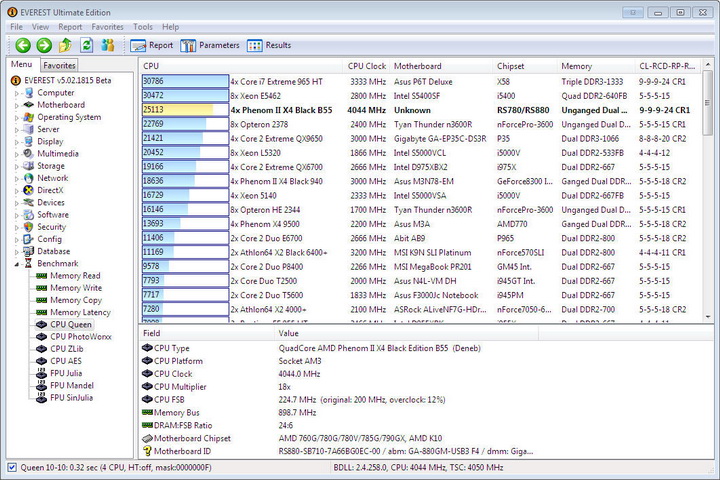Select the Benchmark hourglass icon
The image size is (720, 480).
29,263
